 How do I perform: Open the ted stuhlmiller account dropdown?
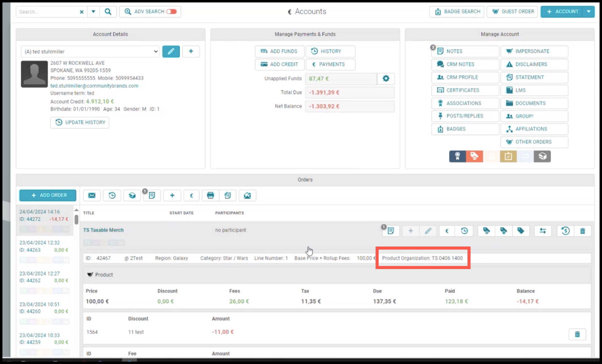90,51
